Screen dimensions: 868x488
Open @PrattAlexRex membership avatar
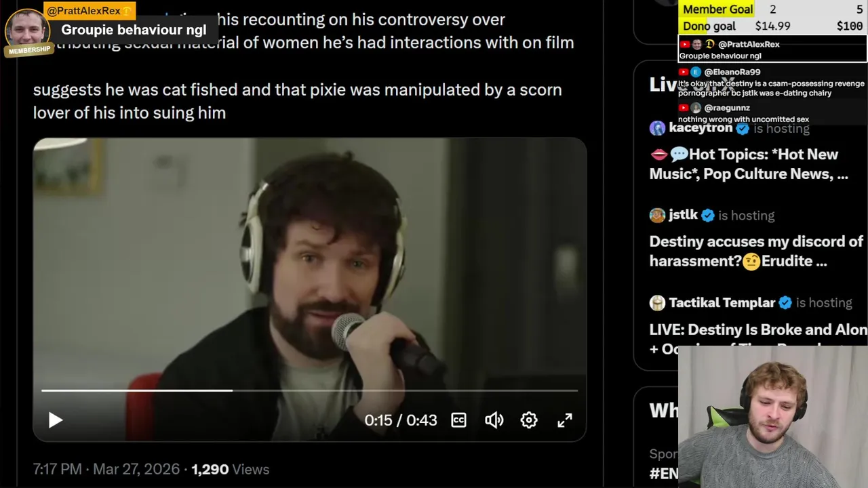27,30
